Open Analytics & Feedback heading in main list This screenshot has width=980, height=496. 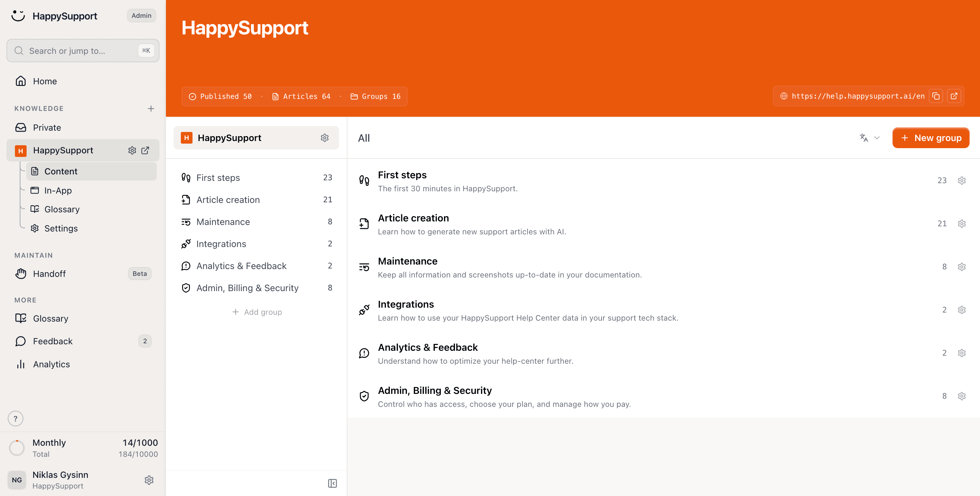(427, 348)
